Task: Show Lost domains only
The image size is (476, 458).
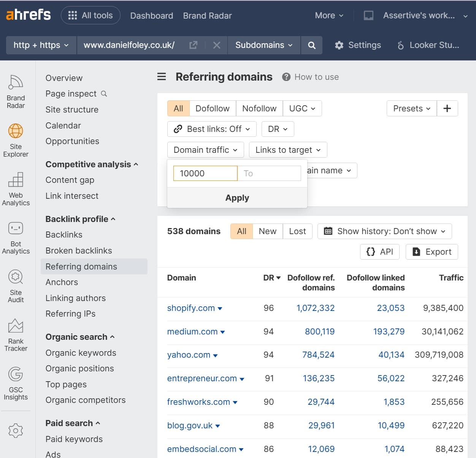Action: coord(297,231)
